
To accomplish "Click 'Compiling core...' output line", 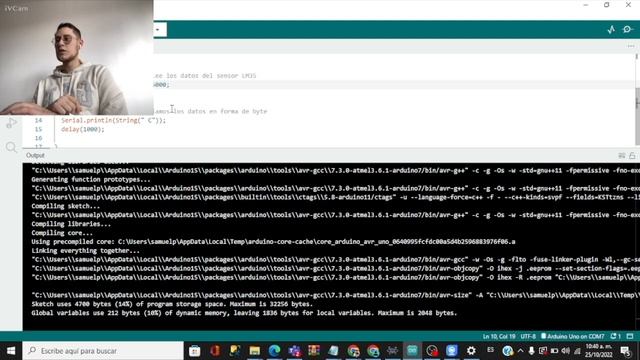I will (62, 233).
